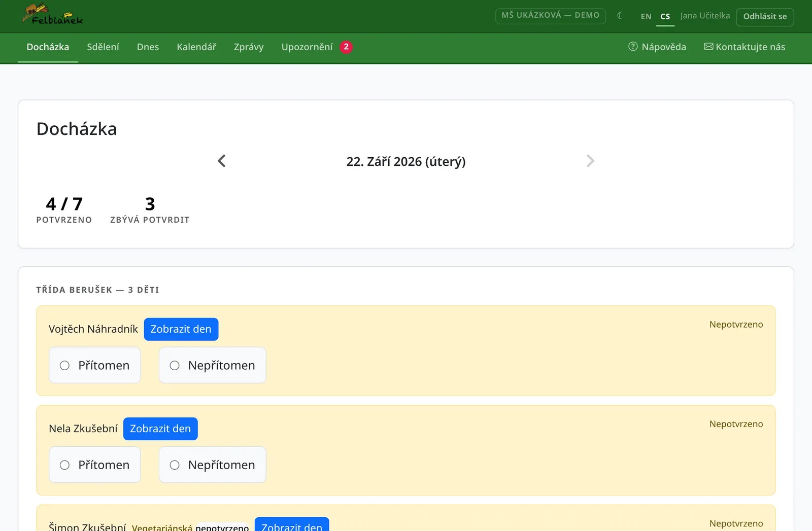Click the Odhlásit se button
812x531 pixels.
(765, 17)
